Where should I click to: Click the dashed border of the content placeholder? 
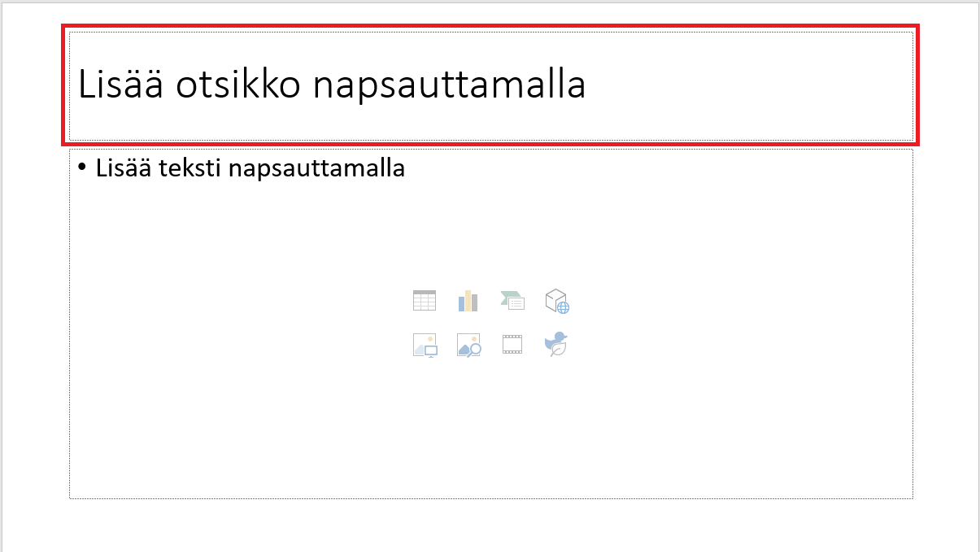click(69, 324)
